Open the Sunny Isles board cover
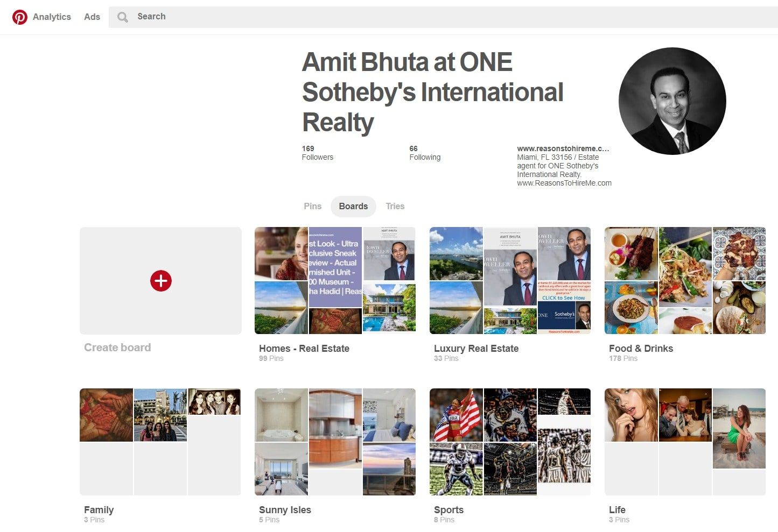The image size is (778, 532). [x=335, y=442]
